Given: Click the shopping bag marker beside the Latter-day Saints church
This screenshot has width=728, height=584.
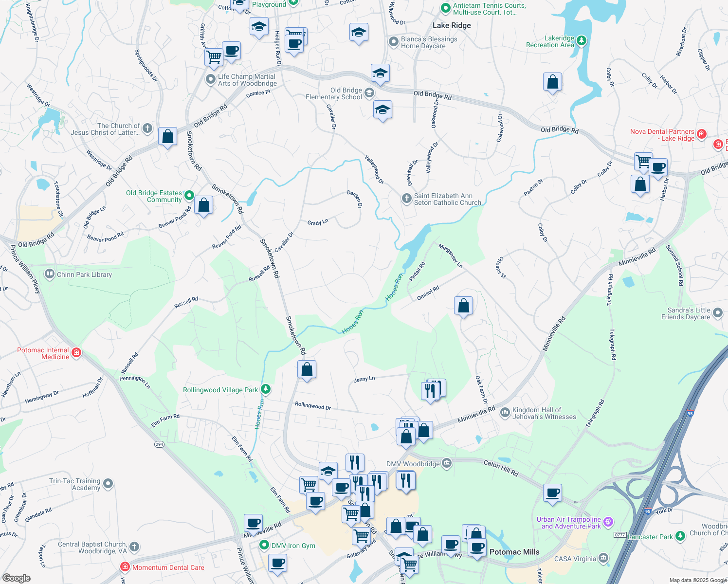Looking at the screenshot, I should point(167,137).
